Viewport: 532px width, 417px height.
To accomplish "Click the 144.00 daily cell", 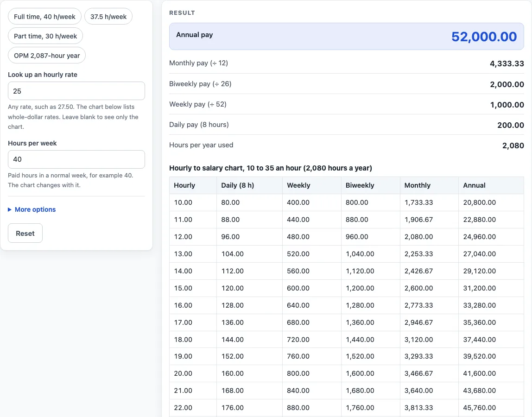I will click(x=250, y=339).
